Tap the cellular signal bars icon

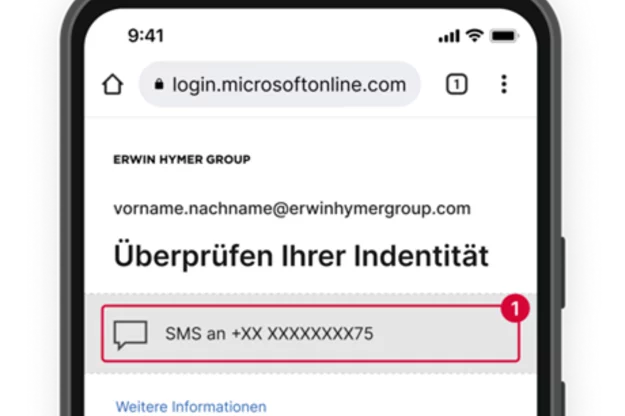449,36
